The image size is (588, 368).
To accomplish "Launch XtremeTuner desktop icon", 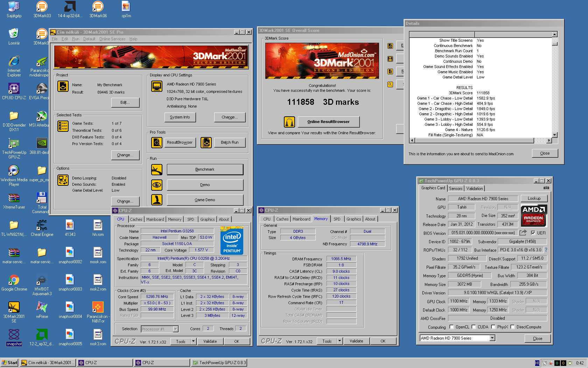I will pyautogui.click(x=14, y=201).
